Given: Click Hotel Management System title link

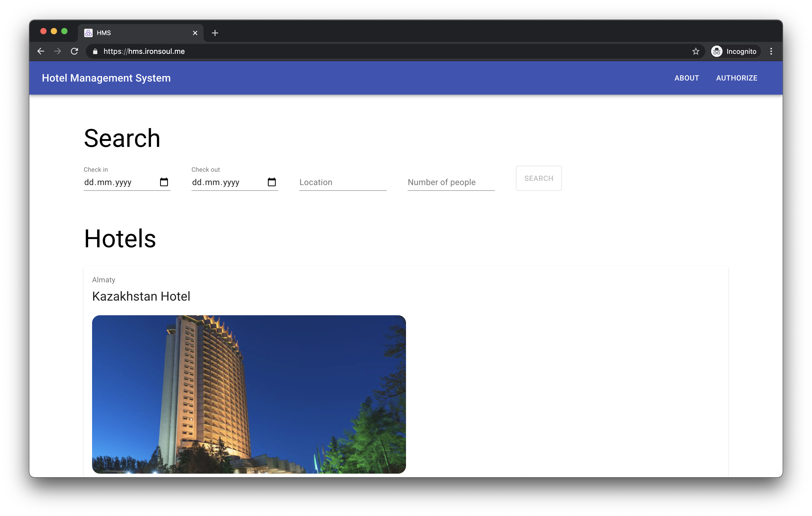Looking at the screenshot, I should 106,78.
